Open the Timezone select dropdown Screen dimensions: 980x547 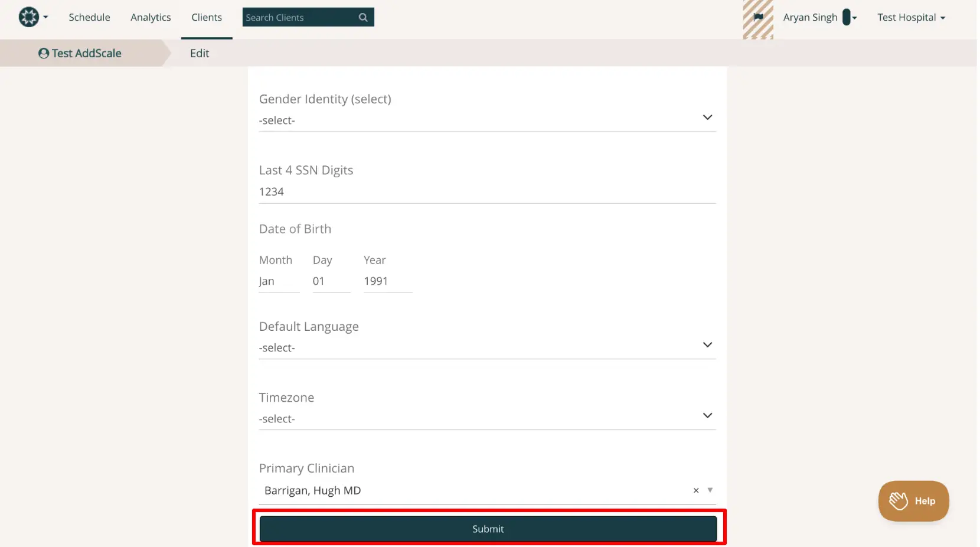(x=707, y=415)
